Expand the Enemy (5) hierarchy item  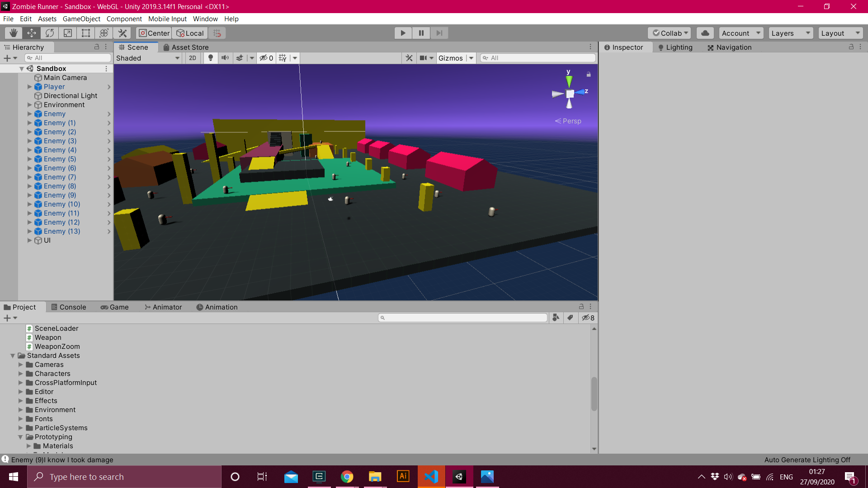click(30, 159)
